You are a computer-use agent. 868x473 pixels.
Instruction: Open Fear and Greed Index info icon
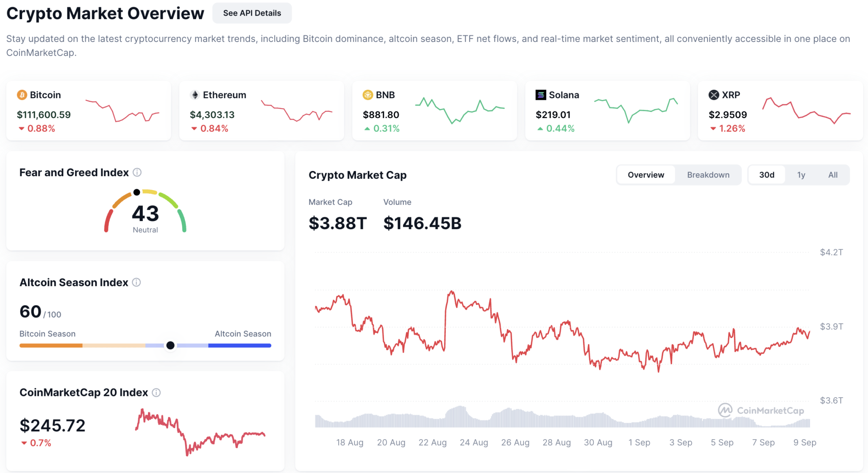(x=137, y=172)
